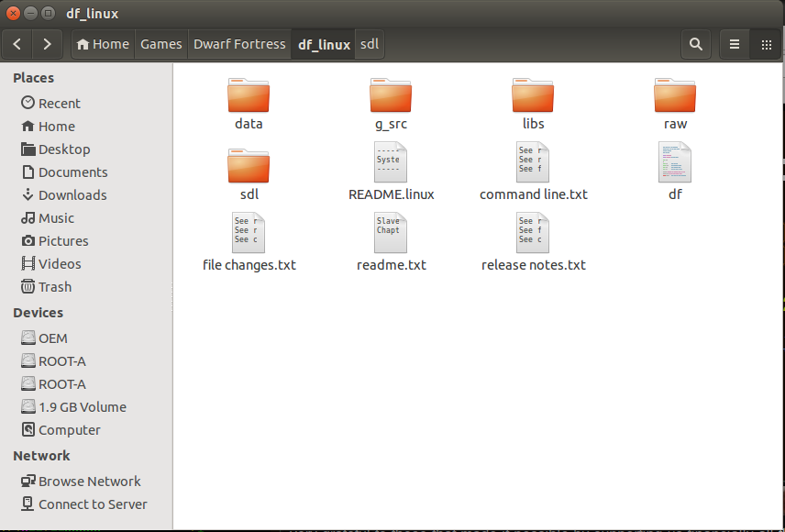Viewport: 785px width, 532px height.
Task: Switch to list view
Action: point(735,44)
